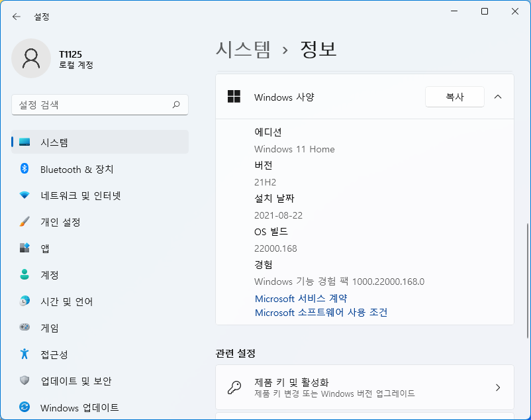The height and width of the screenshot is (420, 531).
Task: Click the 앱 apps icon
Action: [x=24, y=248]
